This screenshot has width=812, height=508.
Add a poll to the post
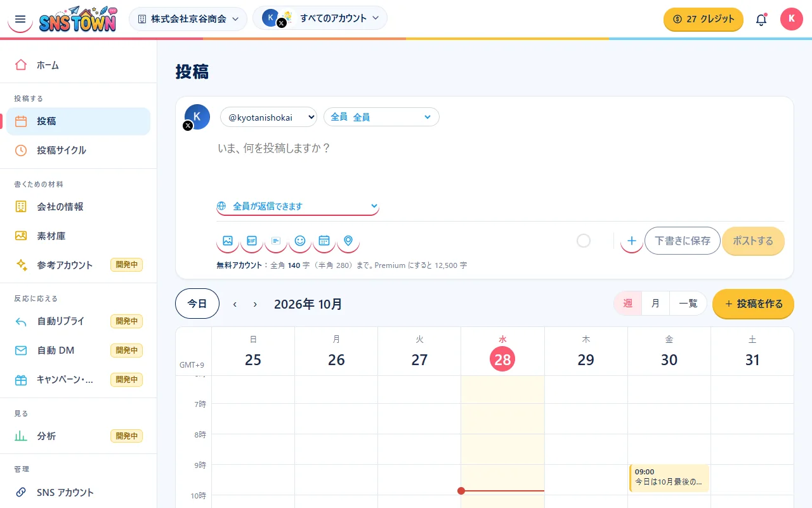point(276,241)
